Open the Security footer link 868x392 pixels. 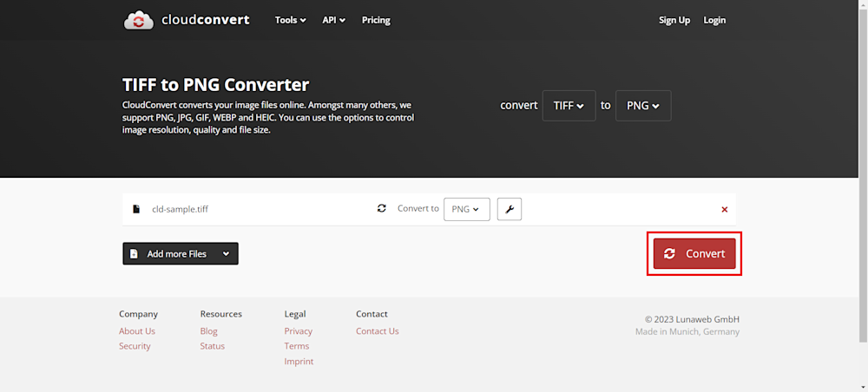(135, 346)
